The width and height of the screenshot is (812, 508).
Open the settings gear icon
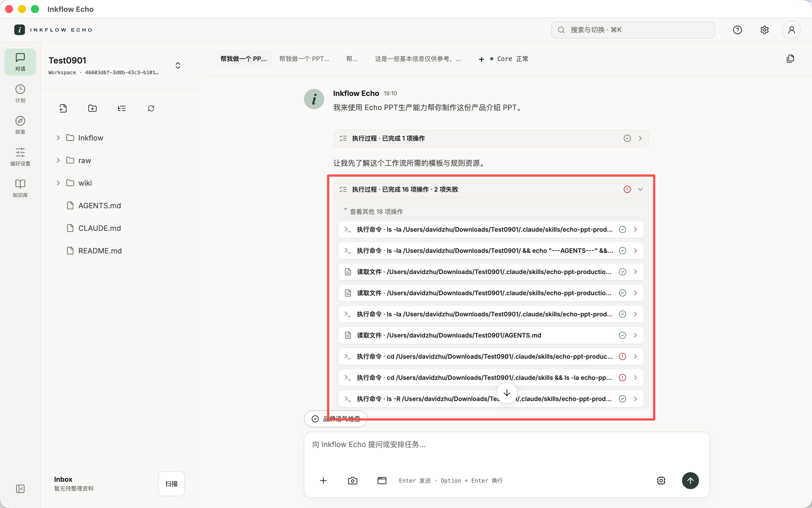click(765, 30)
